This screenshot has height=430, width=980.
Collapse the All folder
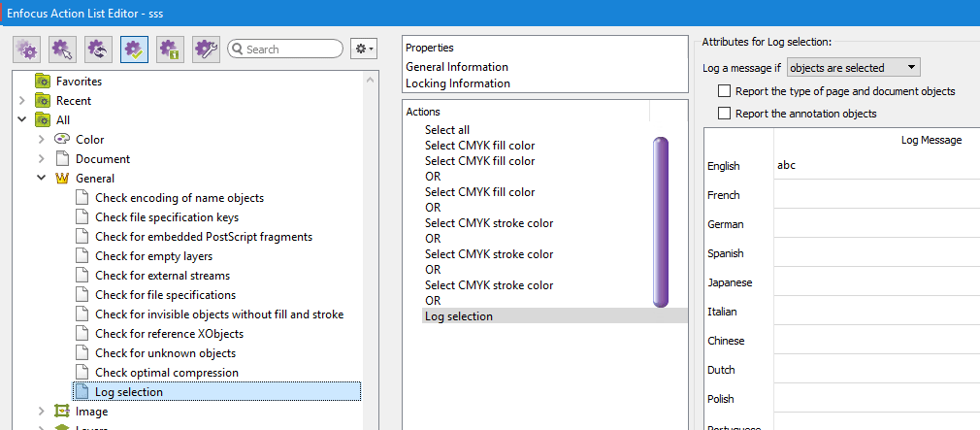pos(22,120)
